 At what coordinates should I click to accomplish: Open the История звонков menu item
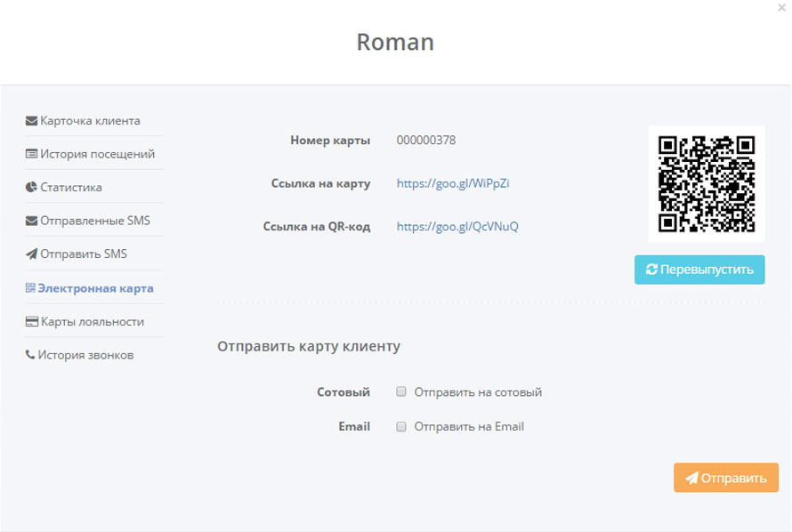(85, 356)
